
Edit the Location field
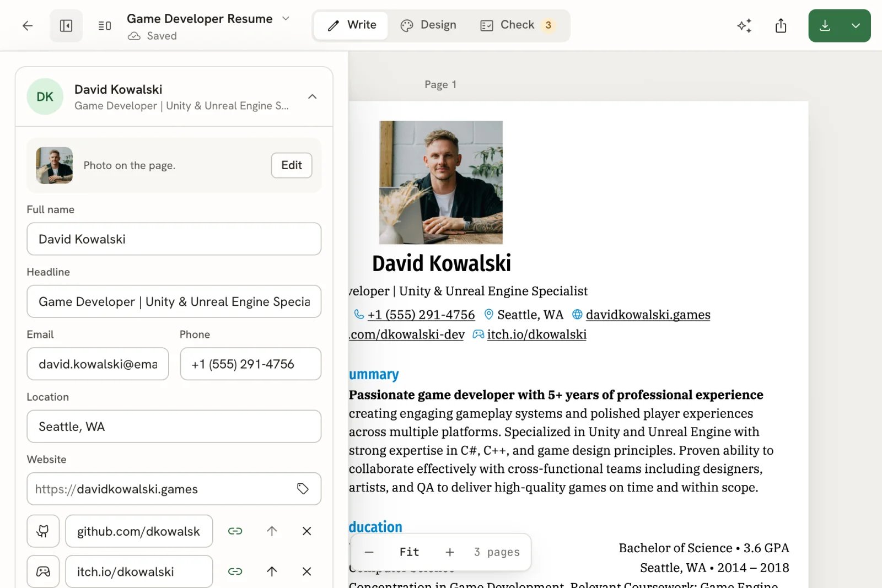pyautogui.click(x=174, y=426)
